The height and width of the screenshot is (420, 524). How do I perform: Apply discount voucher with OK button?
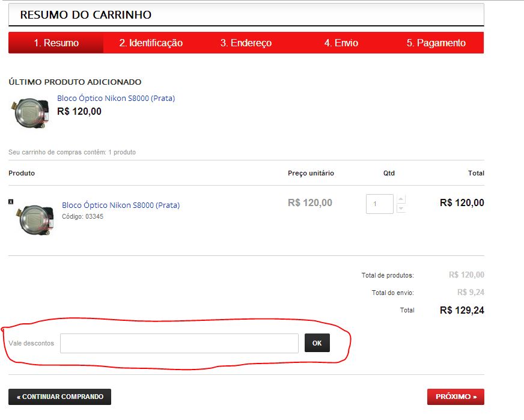coord(317,343)
